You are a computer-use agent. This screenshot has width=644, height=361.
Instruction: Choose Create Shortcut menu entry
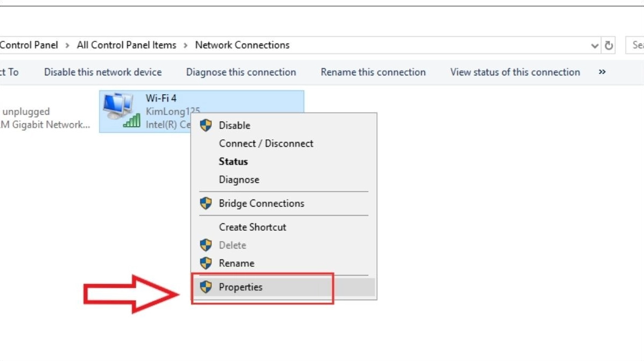[253, 227]
